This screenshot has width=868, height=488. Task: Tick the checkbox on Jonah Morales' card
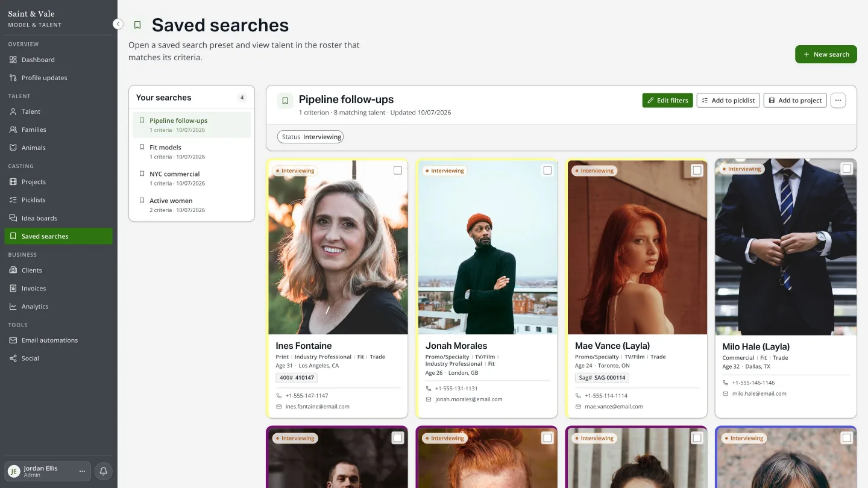click(547, 170)
